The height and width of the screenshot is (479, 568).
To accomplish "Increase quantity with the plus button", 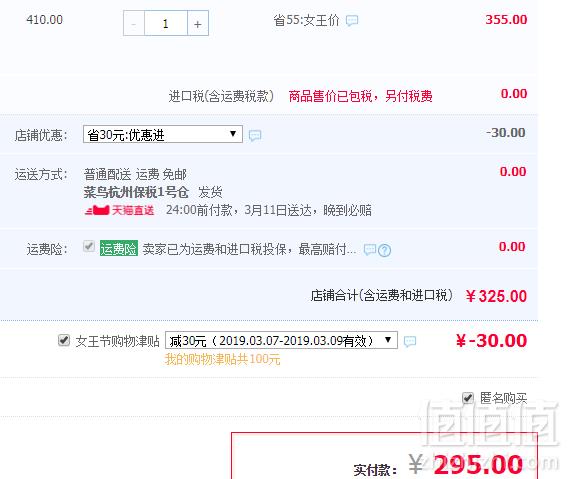I will tap(198, 24).
